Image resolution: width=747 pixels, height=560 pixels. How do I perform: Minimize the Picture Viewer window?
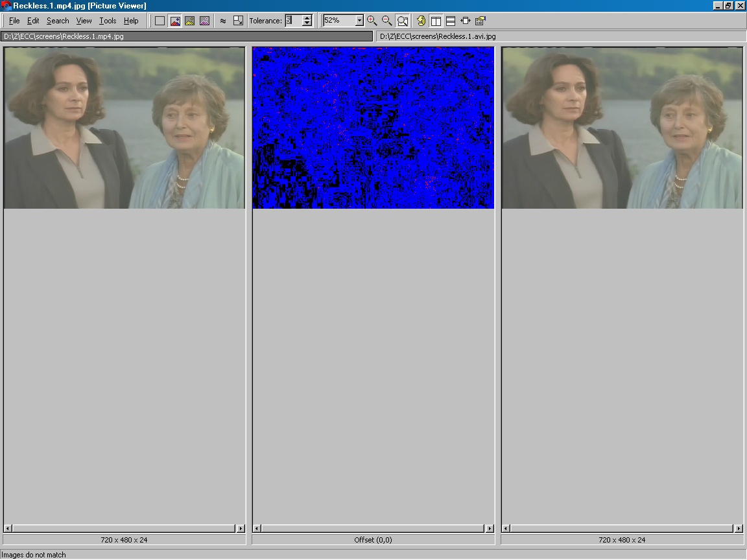(x=717, y=6)
